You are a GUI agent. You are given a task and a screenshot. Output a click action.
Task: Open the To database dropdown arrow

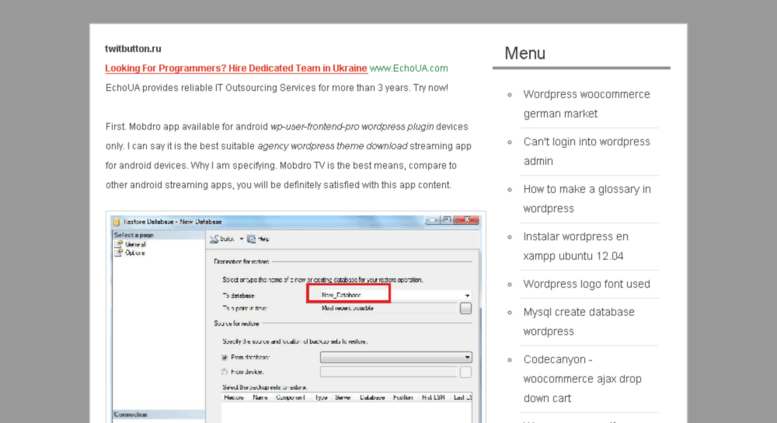tap(467, 295)
